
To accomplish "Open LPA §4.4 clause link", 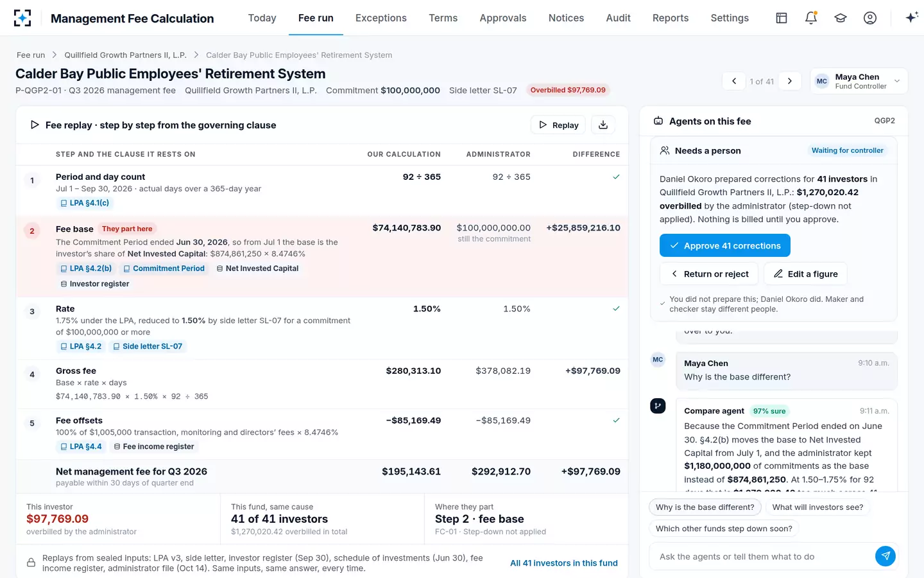I will 81,446.
